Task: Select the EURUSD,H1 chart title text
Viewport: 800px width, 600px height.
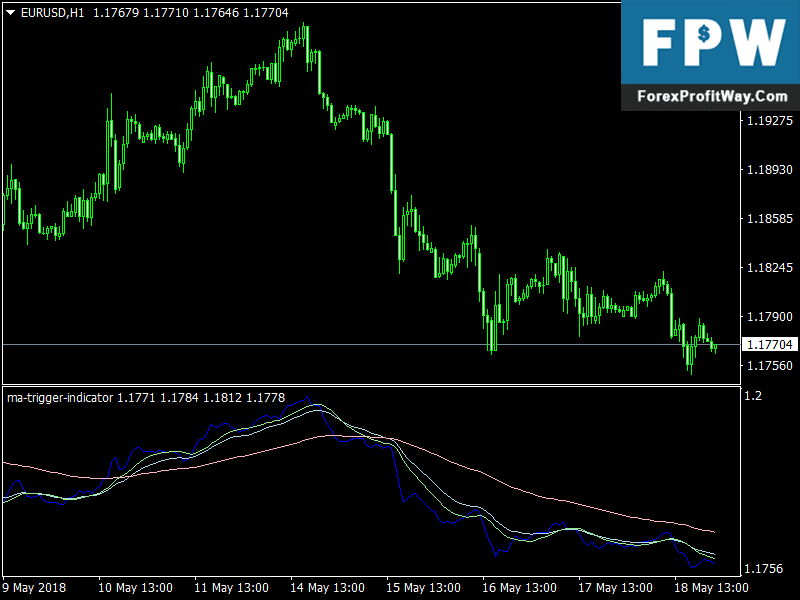Action: 53,13
